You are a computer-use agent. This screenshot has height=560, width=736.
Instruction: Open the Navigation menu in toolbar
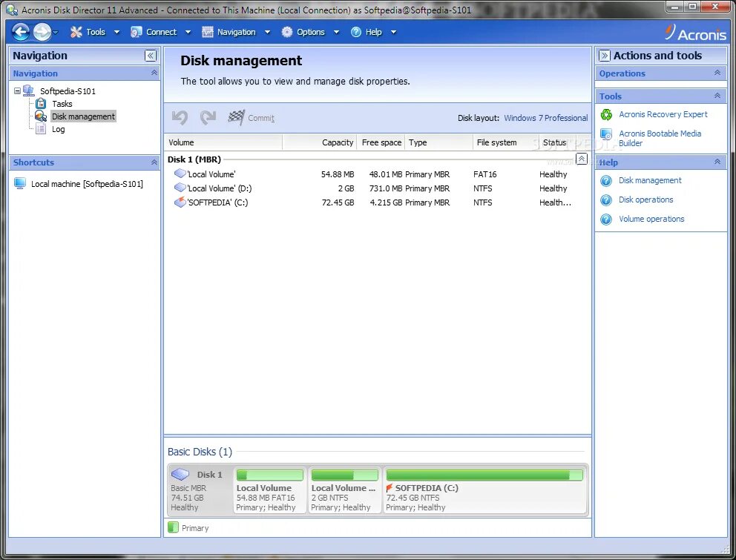tap(236, 32)
